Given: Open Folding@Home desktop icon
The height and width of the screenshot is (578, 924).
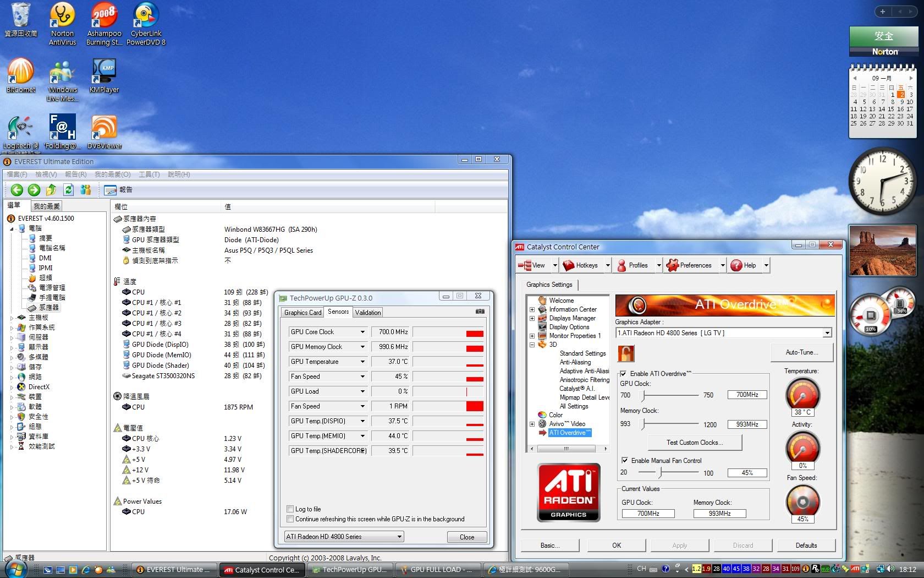Looking at the screenshot, I should coord(62,132).
